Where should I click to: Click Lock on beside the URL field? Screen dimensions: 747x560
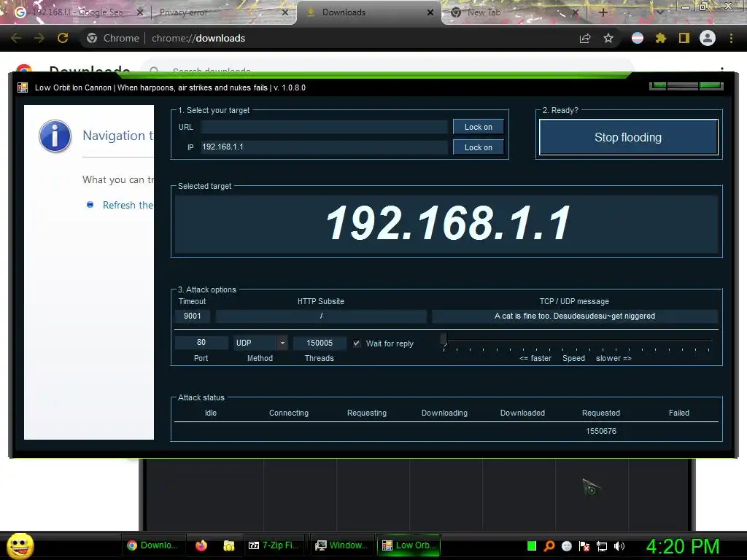pos(479,127)
